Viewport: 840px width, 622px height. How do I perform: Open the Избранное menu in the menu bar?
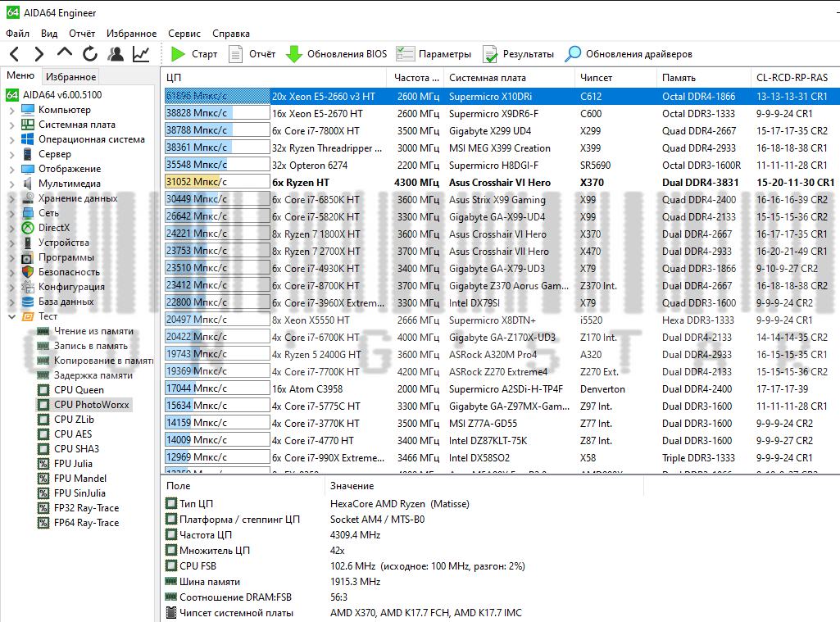[131, 34]
